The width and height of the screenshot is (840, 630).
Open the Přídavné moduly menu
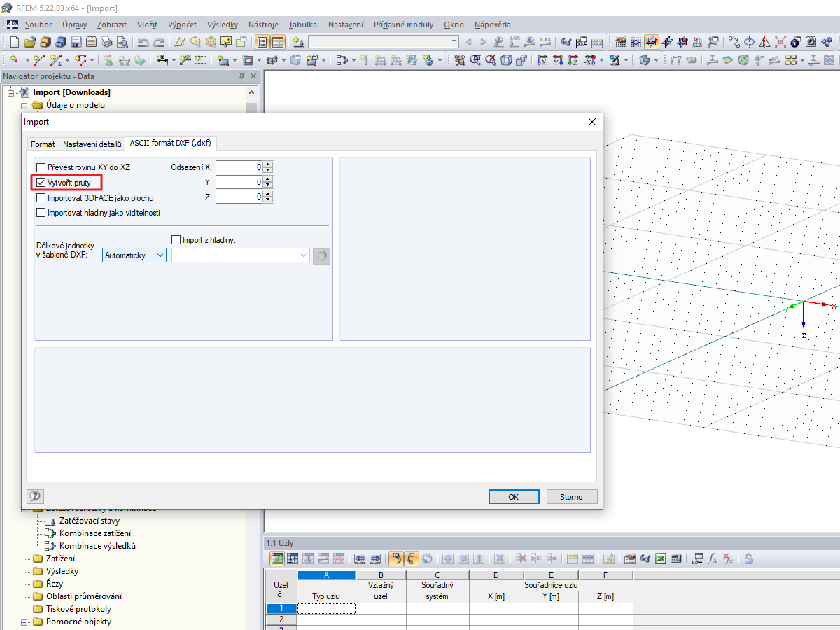[403, 24]
